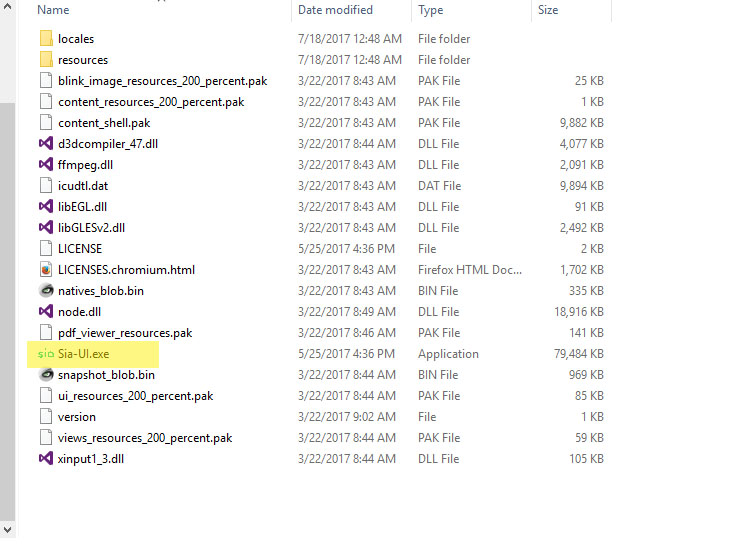Select the file name views_resources_200_percent.pak
The image size is (733, 552).
point(145,438)
